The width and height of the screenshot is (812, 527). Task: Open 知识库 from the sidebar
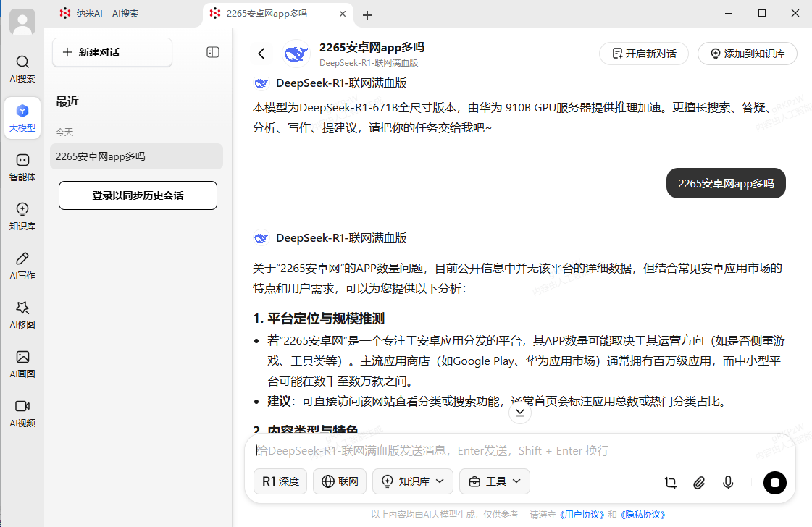tap(22, 216)
